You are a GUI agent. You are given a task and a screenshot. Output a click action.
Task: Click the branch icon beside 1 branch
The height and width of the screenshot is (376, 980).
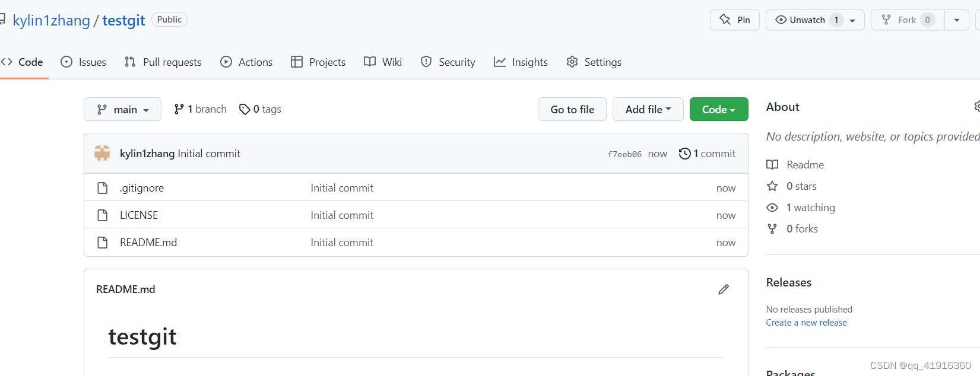click(x=179, y=109)
